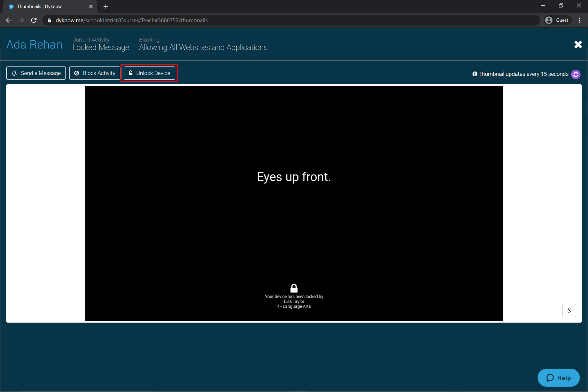Open a new browser tab
Screen dimensions: 588x392
click(106, 7)
